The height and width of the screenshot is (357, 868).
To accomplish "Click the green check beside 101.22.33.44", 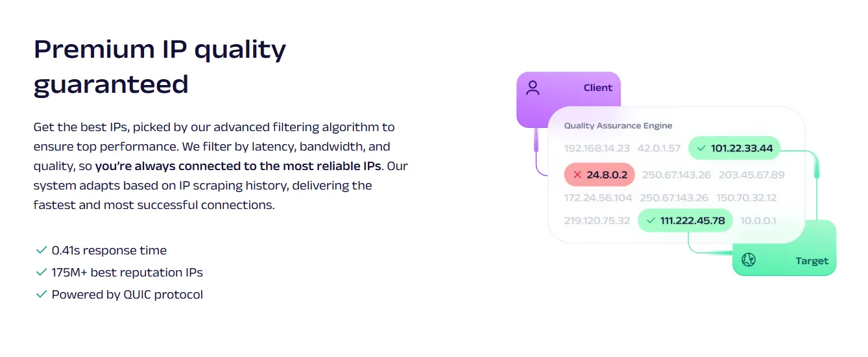I will click(x=701, y=149).
